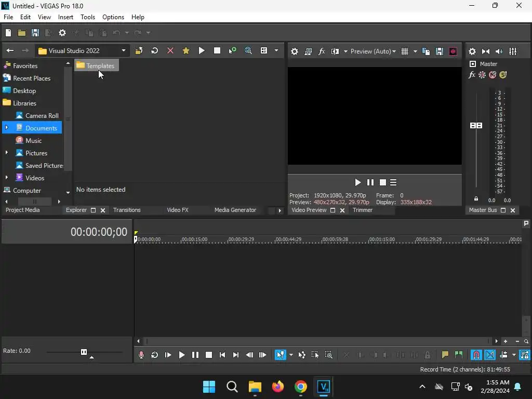
Task: Click the timeline horizontal scrollbar
Action: pos(317,341)
